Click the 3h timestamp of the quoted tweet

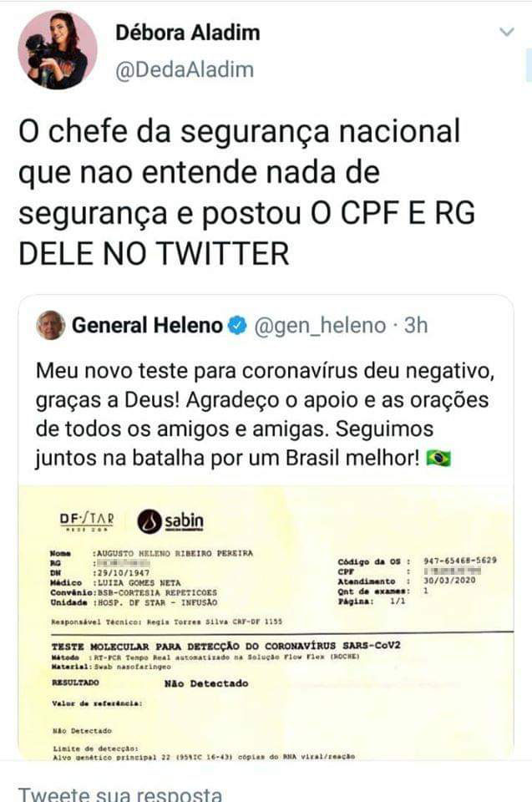tap(416, 325)
